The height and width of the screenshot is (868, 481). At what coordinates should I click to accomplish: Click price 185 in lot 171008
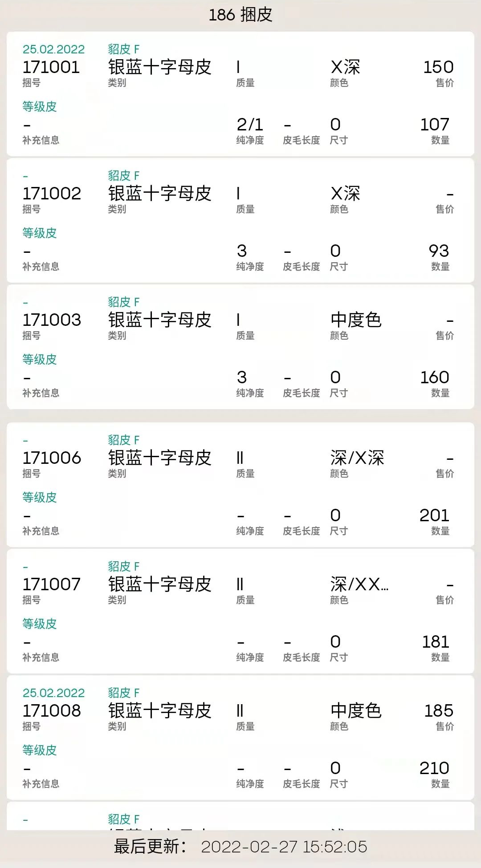pyautogui.click(x=438, y=711)
